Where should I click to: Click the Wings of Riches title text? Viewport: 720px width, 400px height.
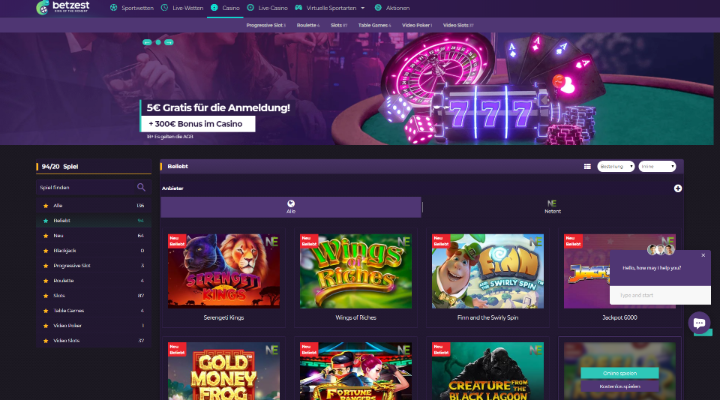[x=356, y=318]
